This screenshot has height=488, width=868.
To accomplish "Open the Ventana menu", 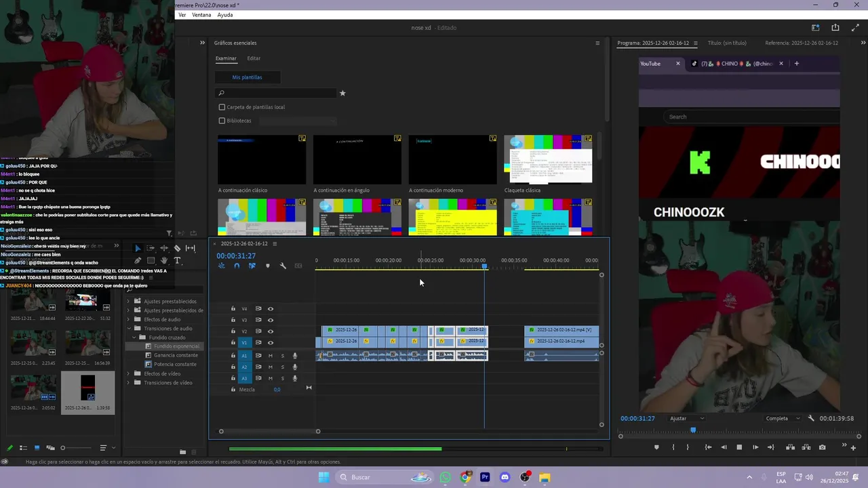I will pyautogui.click(x=201, y=15).
